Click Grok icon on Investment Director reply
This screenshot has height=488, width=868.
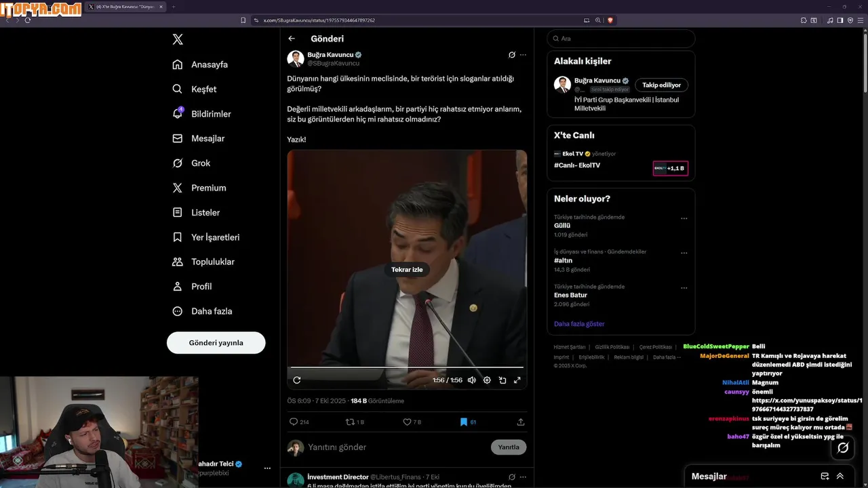pyautogui.click(x=512, y=477)
